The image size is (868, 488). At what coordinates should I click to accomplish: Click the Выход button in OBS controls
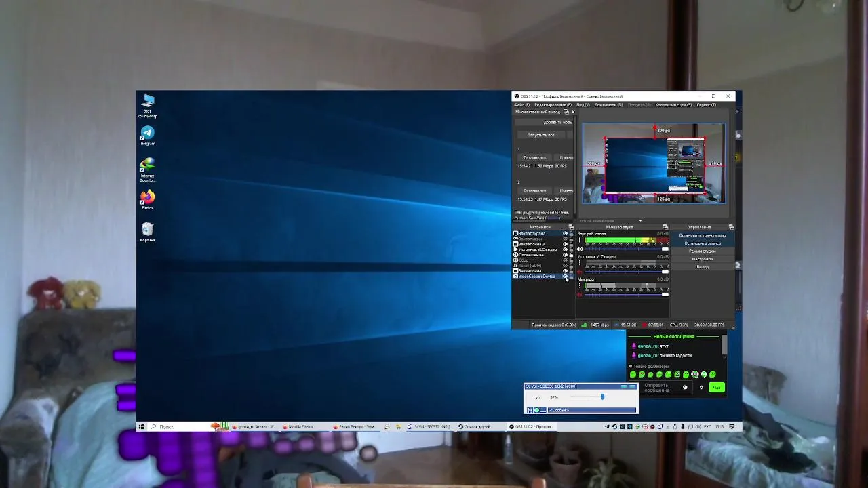pyautogui.click(x=703, y=267)
